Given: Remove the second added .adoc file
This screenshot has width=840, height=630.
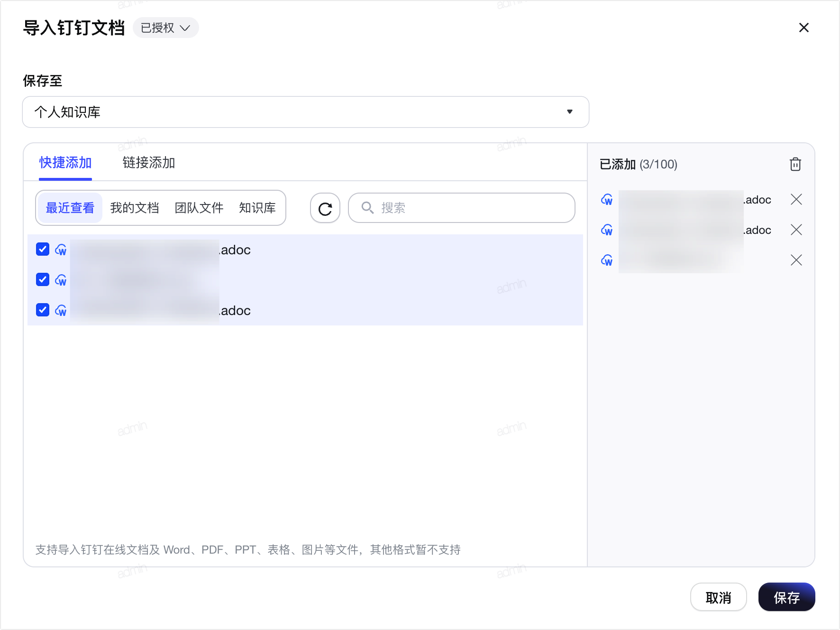Looking at the screenshot, I should pyautogui.click(x=796, y=230).
